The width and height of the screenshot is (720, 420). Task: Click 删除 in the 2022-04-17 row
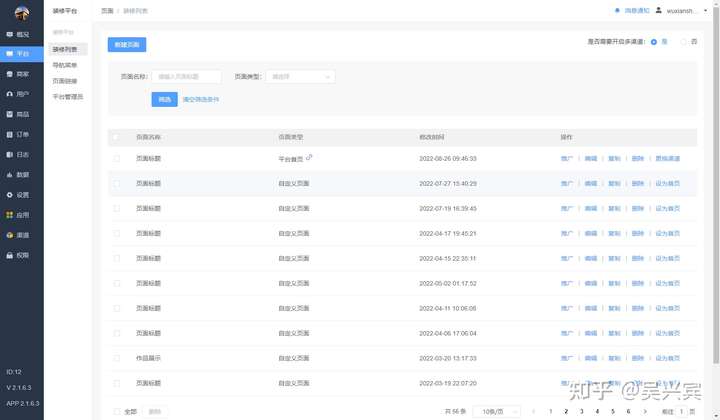tap(638, 233)
